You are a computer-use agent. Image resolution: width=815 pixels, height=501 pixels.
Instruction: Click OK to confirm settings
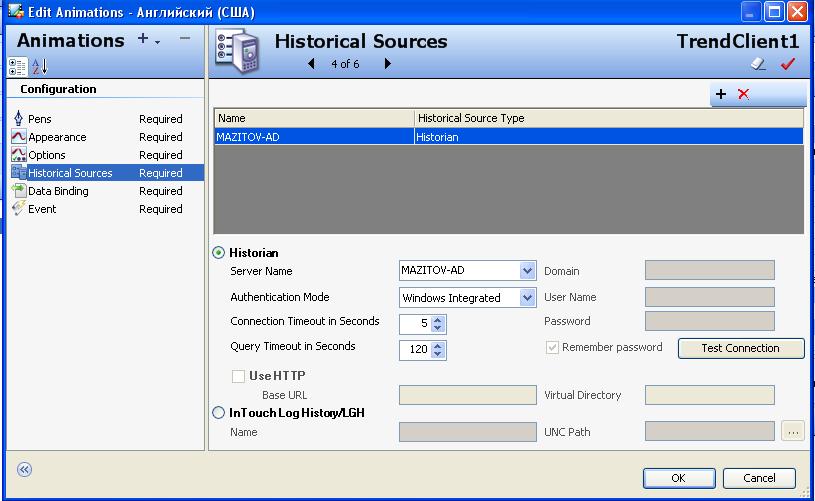tap(678, 478)
